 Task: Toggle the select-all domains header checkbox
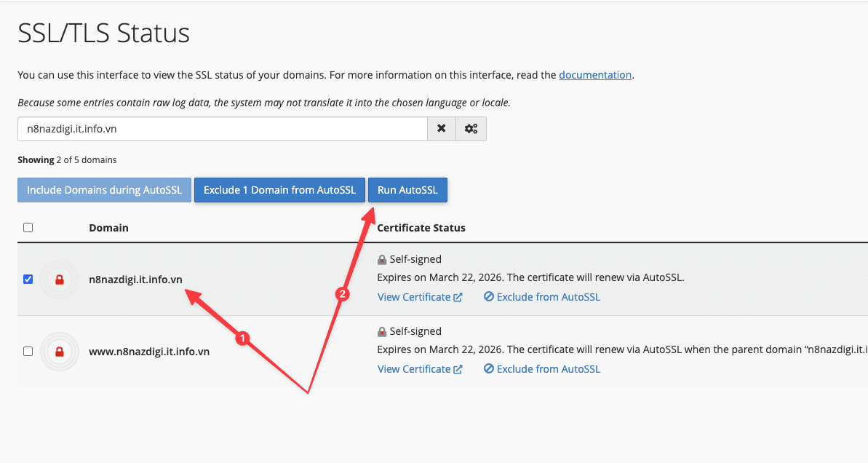pyautogui.click(x=28, y=228)
